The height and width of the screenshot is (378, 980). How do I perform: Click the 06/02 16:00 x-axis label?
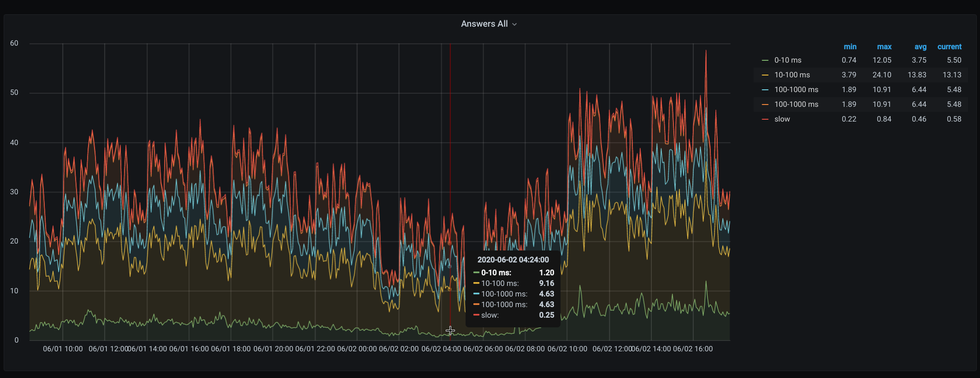coord(693,349)
